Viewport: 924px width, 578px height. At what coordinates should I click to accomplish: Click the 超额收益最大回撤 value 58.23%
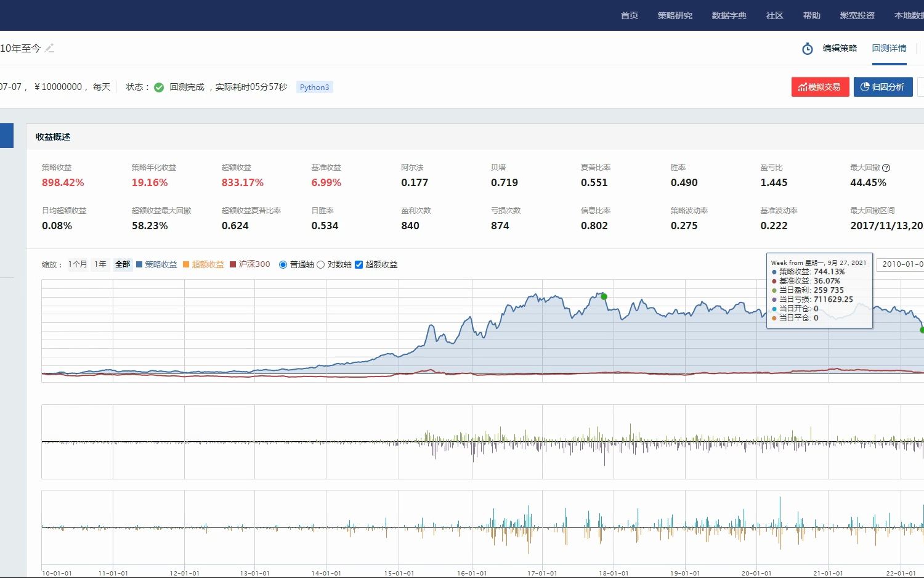point(150,226)
